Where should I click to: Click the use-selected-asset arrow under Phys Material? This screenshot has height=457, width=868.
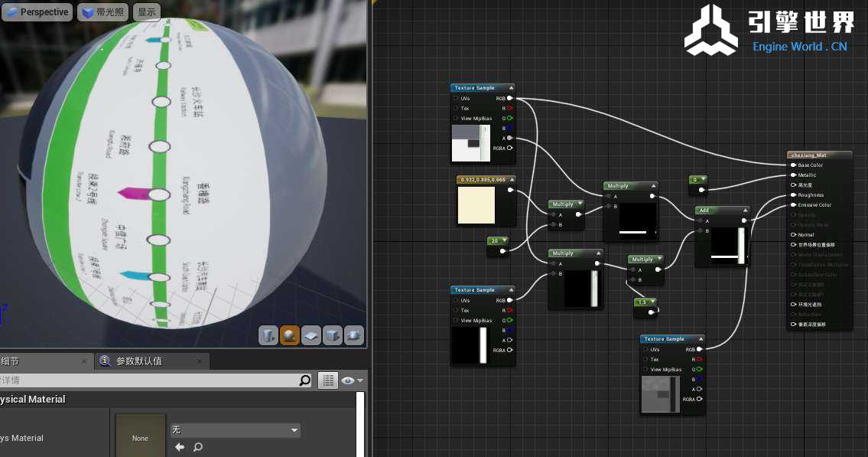point(180,447)
